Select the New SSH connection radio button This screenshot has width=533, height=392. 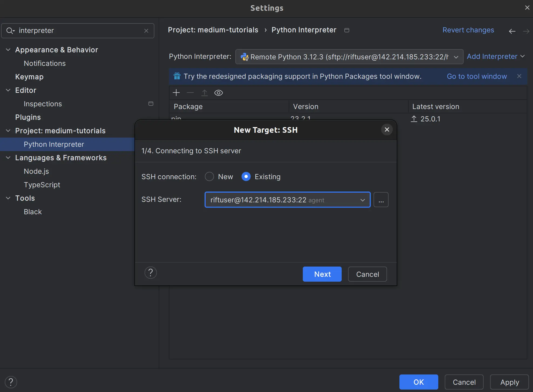209,176
